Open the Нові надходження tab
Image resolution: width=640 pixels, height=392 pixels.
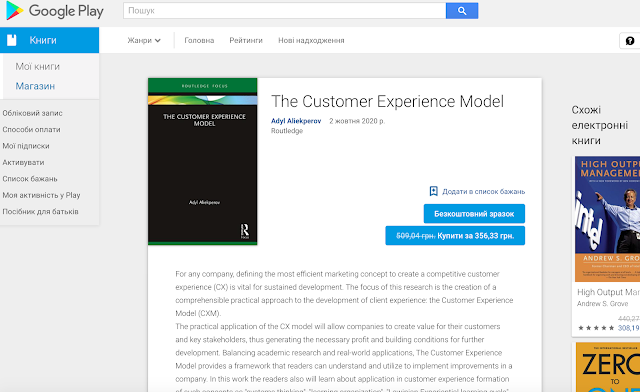point(311,40)
